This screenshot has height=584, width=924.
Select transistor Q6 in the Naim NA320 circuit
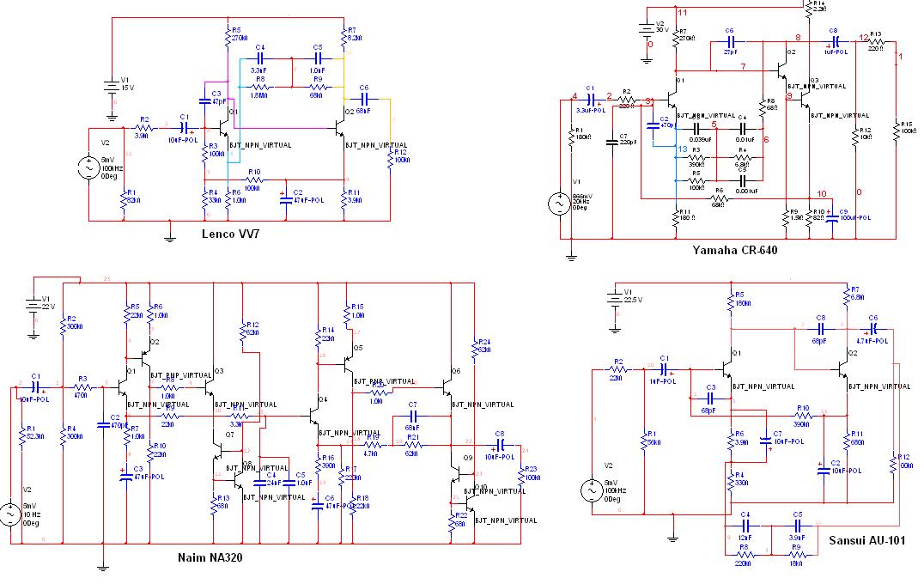(x=448, y=387)
